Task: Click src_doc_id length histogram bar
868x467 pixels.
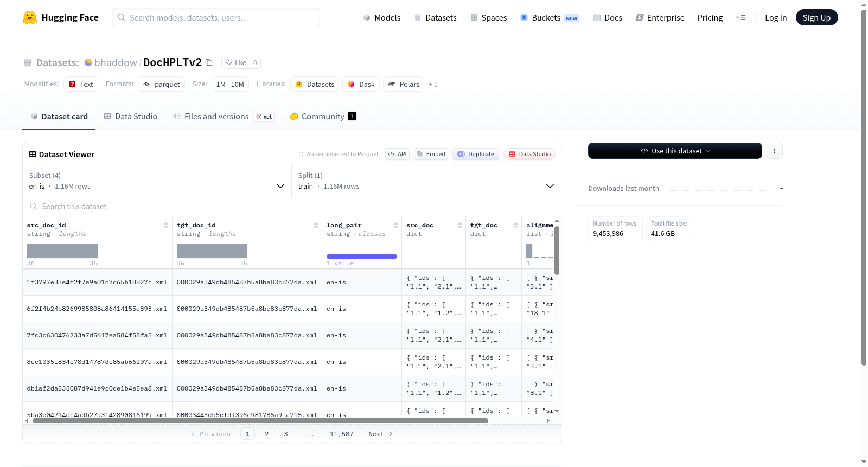Action: pyautogui.click(x=62, y=251)
